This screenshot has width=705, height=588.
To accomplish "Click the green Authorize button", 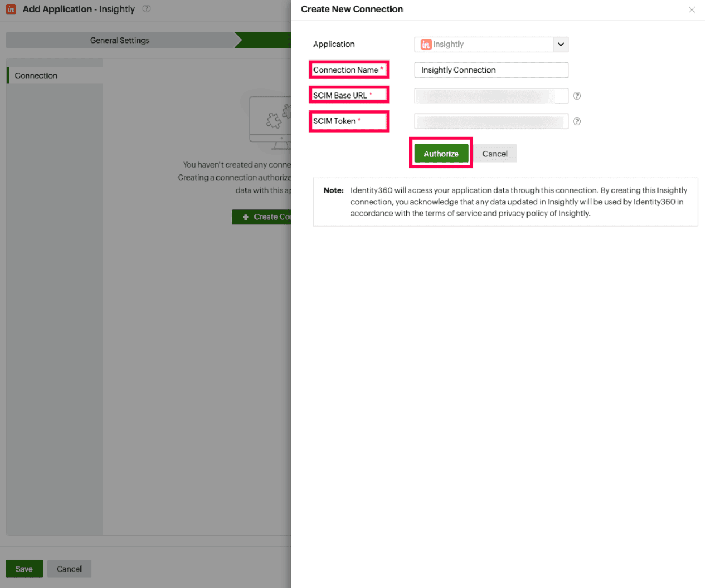I will [441, 154].
